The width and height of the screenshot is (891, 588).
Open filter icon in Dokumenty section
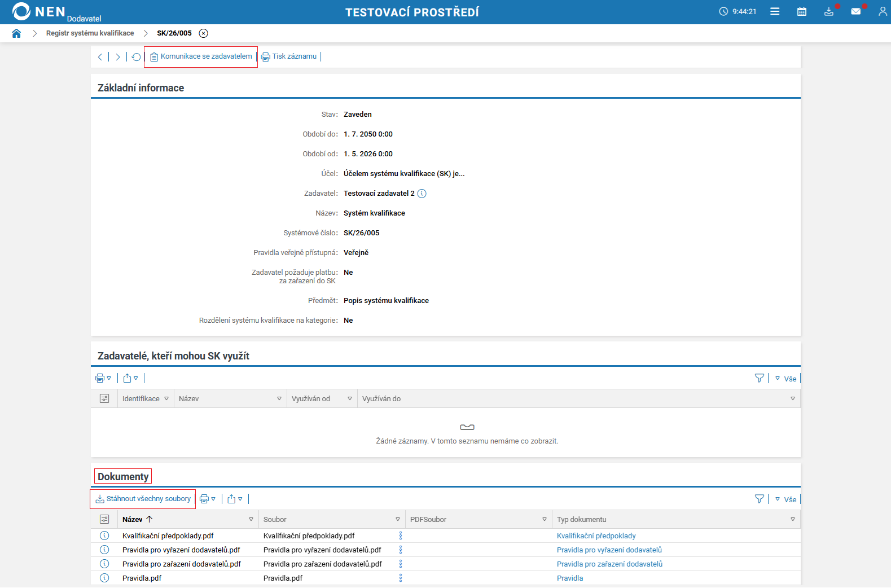tap(760, 499)
